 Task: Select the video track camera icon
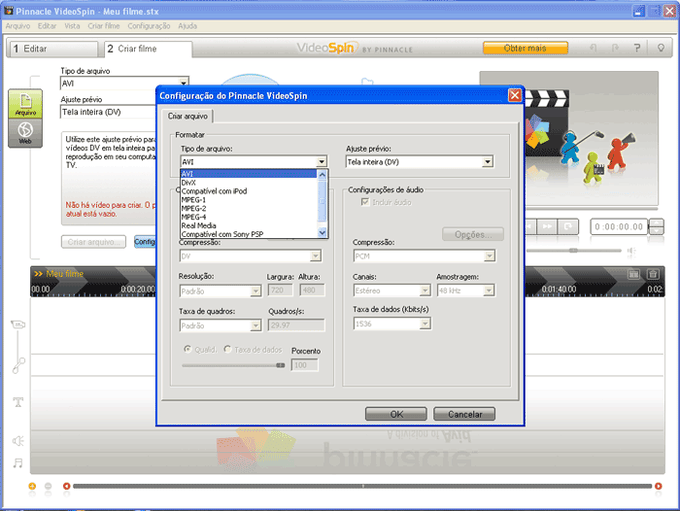[18, 324]
